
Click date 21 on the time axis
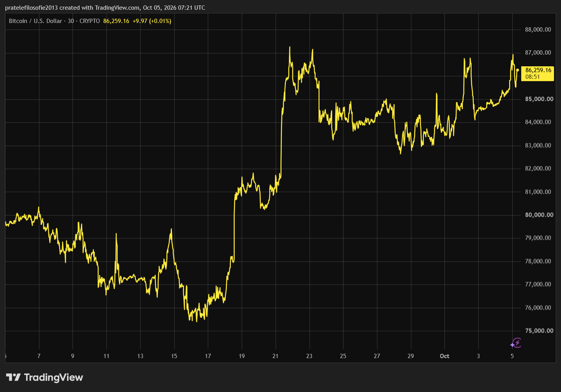tap(275, 356)
